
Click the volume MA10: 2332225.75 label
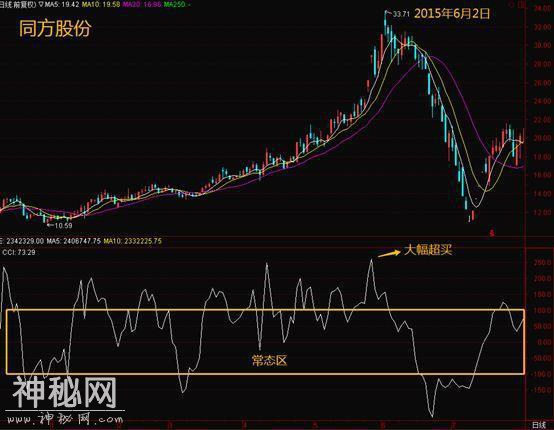coord(132,241)
